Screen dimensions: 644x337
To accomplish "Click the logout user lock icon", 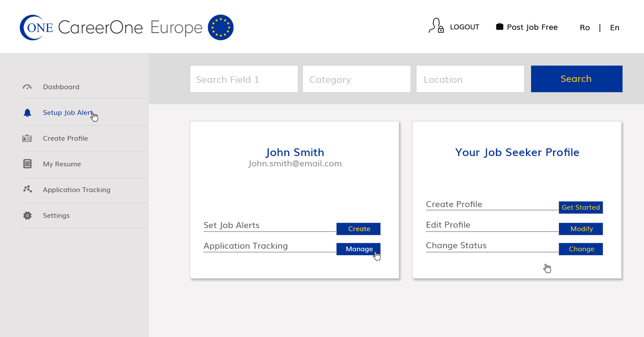I will [436, 26].
